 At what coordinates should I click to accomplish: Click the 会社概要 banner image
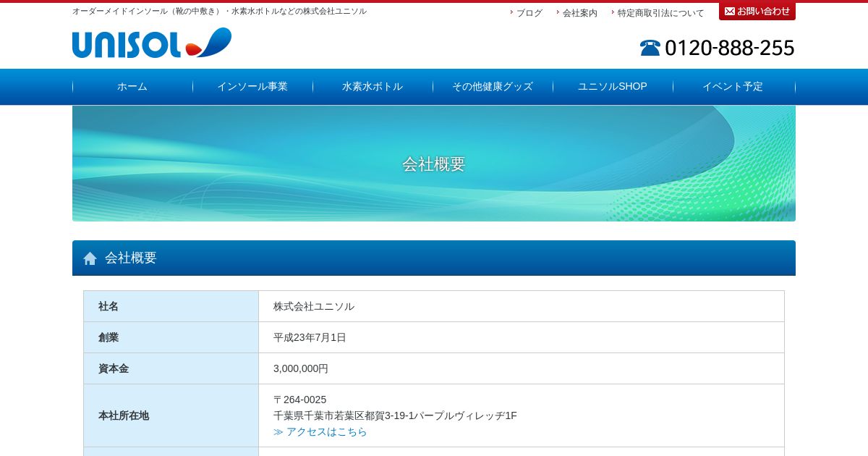[434, 164]
